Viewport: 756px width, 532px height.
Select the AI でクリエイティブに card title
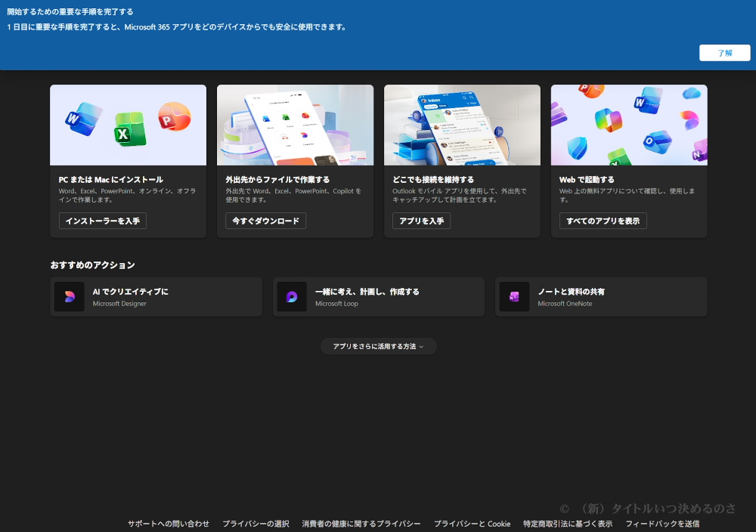coord(130,292)
